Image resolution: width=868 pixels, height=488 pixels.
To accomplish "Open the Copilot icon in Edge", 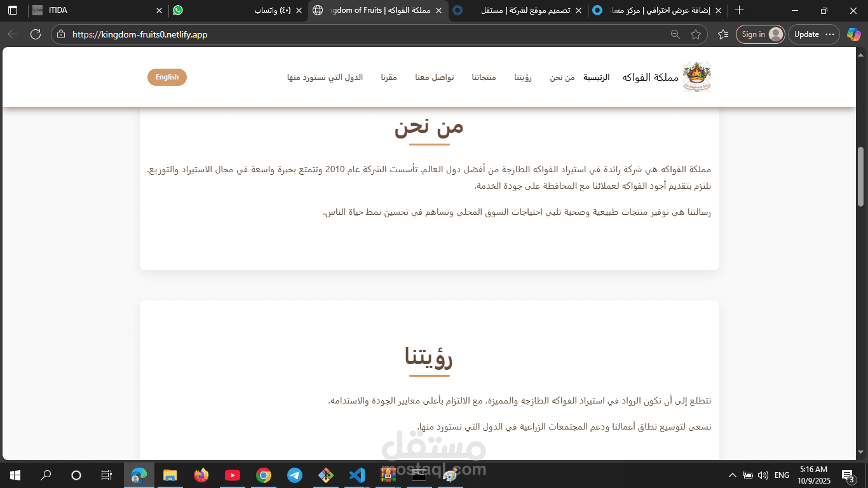I will (853, 34).
